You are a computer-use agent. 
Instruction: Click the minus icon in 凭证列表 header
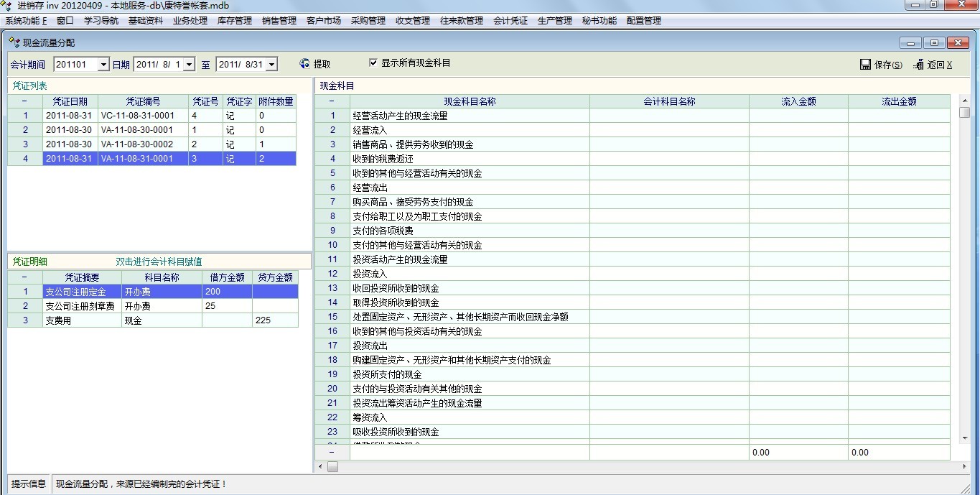(x=25, y=101)
